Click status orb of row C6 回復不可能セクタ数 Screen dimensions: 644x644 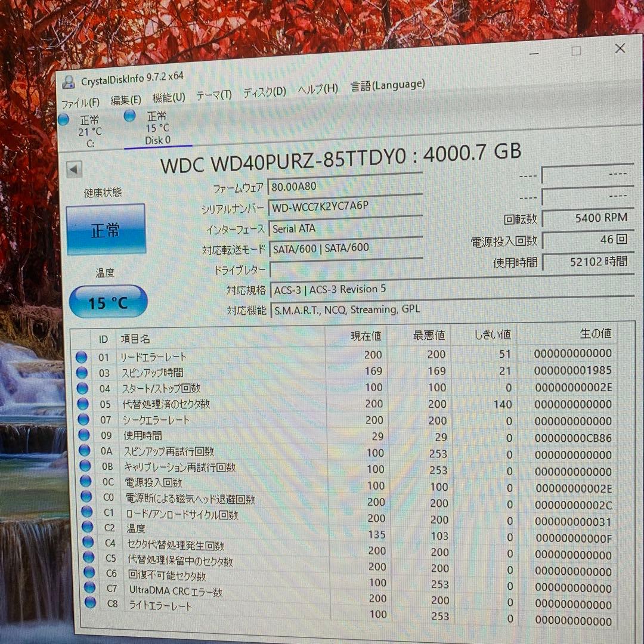(x=89, y=572)
